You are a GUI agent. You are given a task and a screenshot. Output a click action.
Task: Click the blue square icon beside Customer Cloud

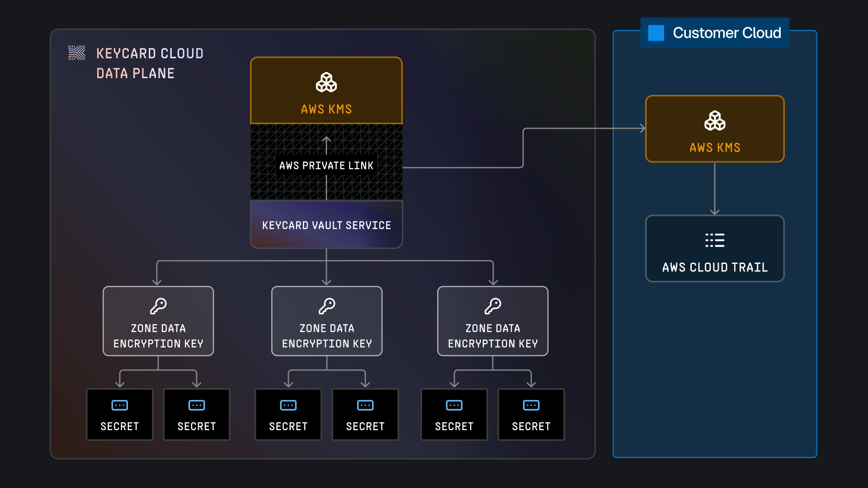point(656,32)
